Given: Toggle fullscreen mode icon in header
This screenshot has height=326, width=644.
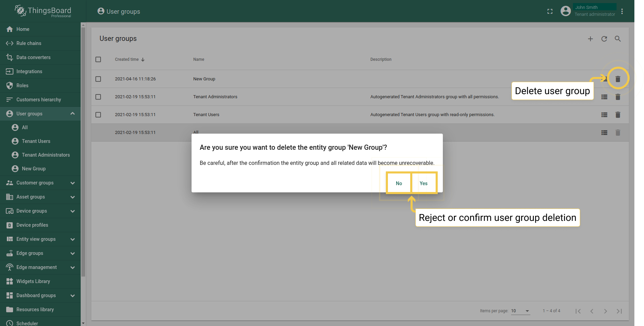Looking at the screenshot, I should pyautogui.click(x=550, y=11).
